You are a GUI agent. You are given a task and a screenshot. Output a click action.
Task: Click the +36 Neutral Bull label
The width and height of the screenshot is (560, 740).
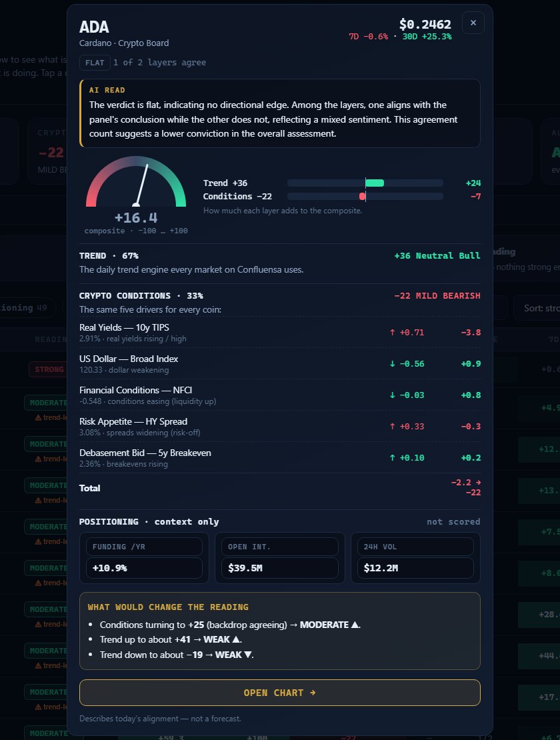[437, 256]
